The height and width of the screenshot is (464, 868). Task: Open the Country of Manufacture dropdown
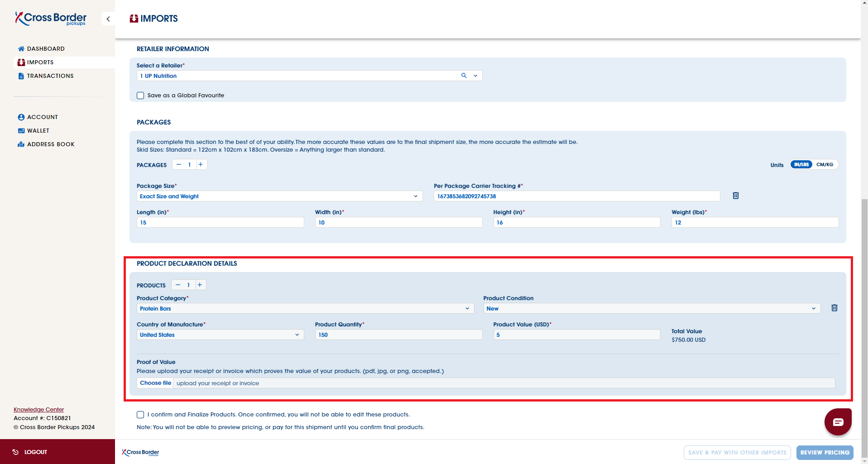(220, 335)
